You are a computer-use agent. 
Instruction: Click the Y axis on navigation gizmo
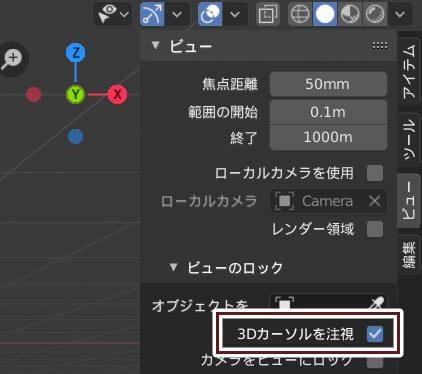76,94
